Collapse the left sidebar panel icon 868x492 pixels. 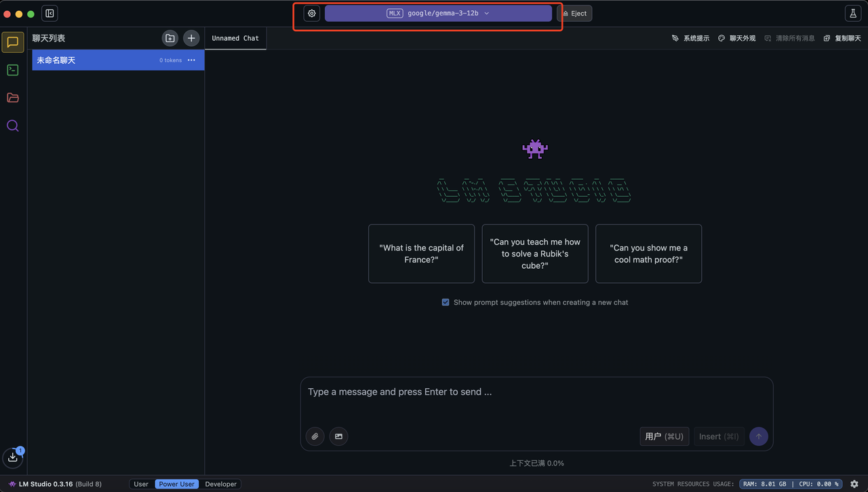(x=50, y=13)
